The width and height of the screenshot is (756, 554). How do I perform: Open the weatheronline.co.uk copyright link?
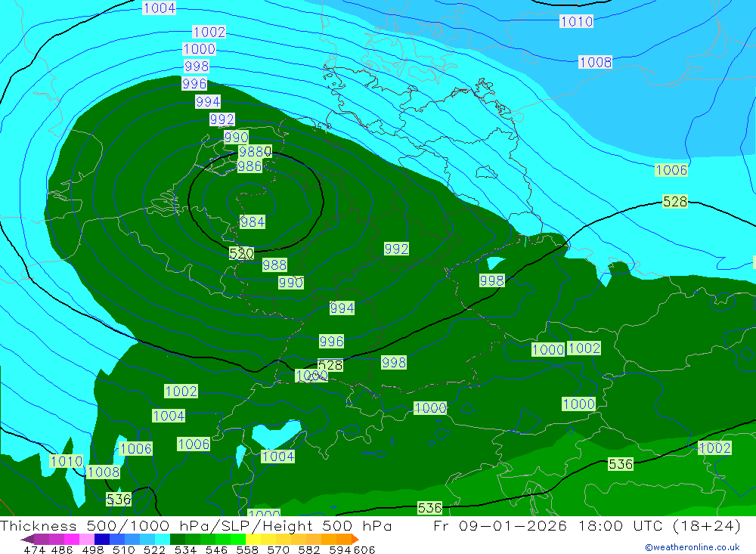(x=692, y=547)
